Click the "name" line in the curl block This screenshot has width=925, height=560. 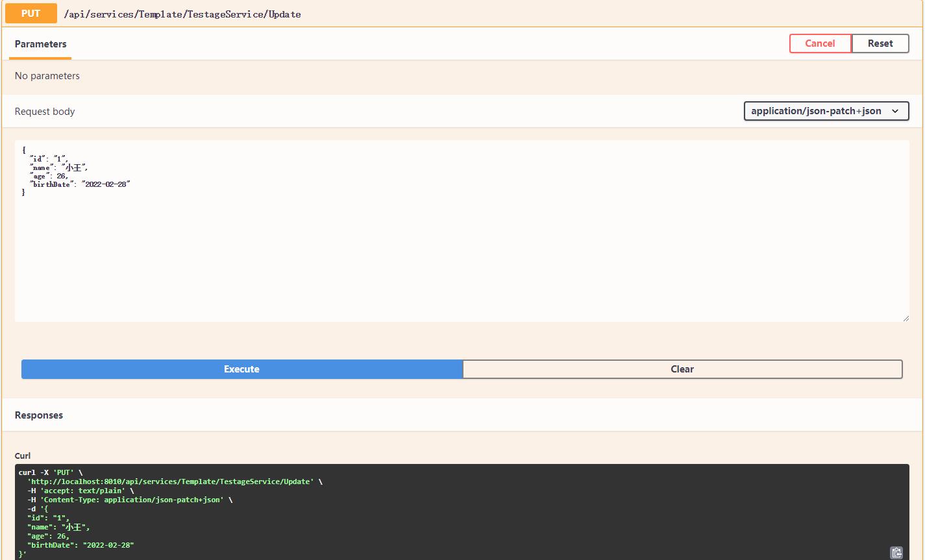58,527
